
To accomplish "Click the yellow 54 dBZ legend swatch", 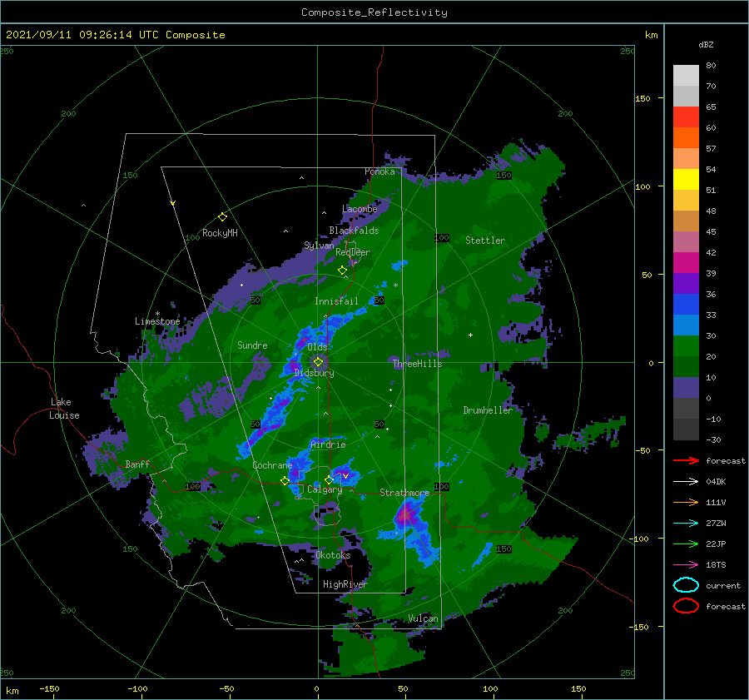I will coord(686,179).
